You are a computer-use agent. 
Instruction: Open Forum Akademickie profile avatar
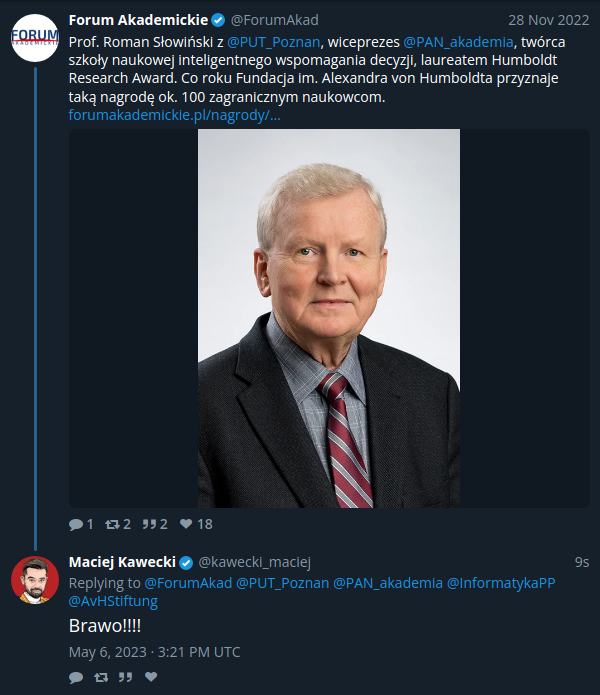35,38
